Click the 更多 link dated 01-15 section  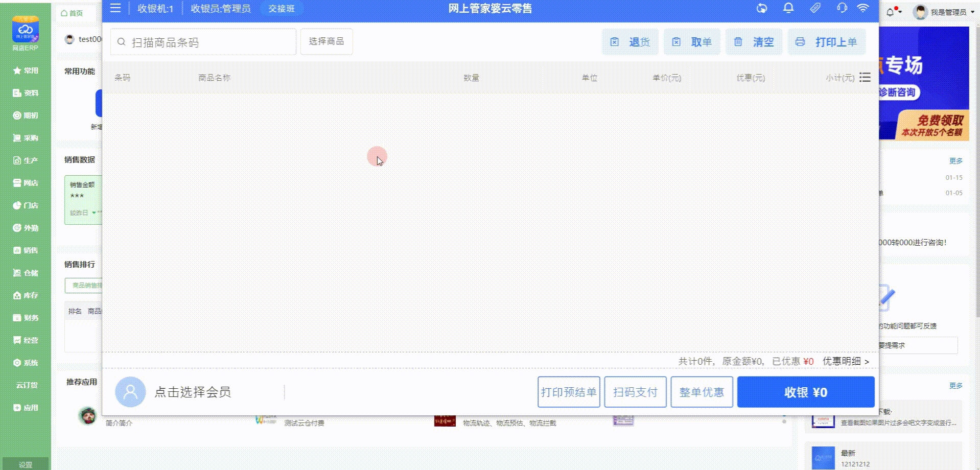(955, 161)
